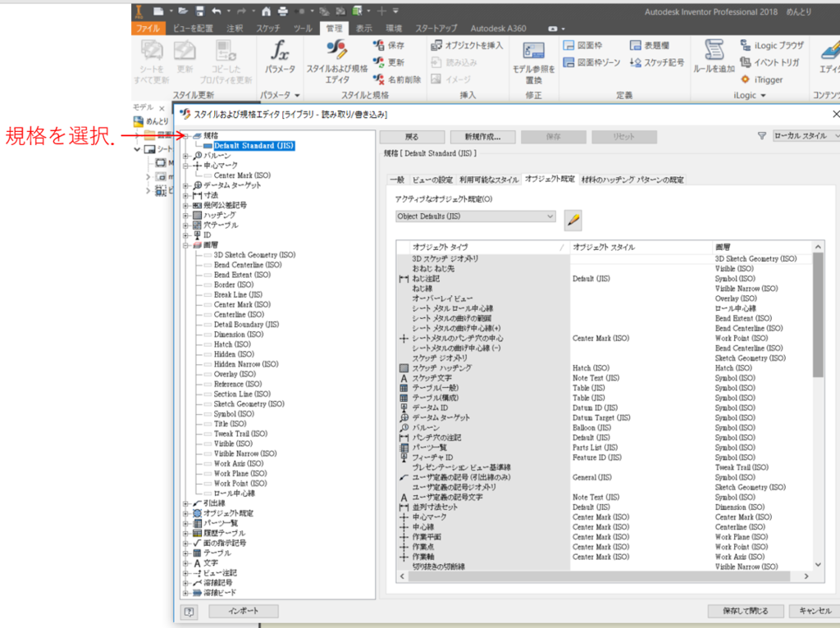
Task: Select the 表題欄 tool
Action: [650, 46]
